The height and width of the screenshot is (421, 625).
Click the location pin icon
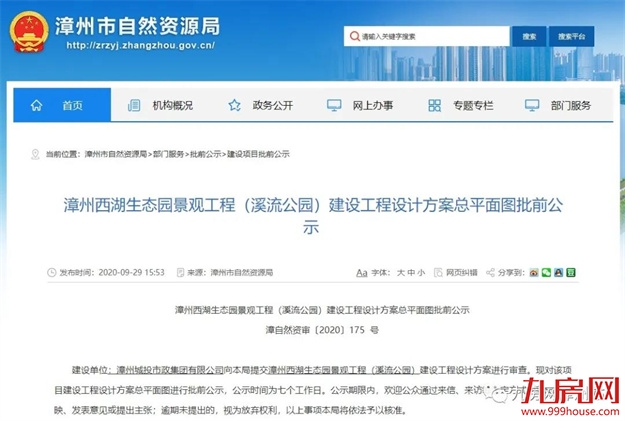[x=35, y=154]
